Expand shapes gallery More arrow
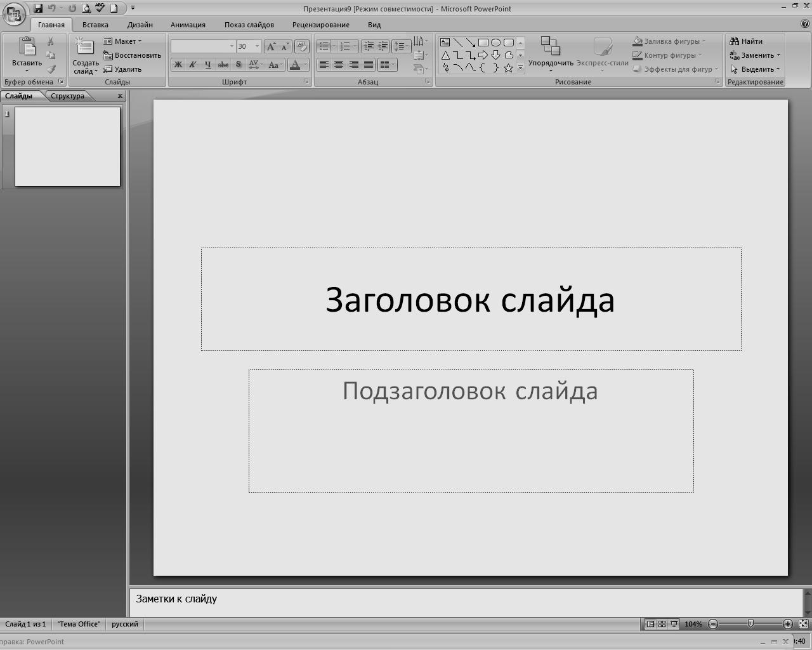Image resolution: width=812 pixels, height=650 pixels. [520, 68]
